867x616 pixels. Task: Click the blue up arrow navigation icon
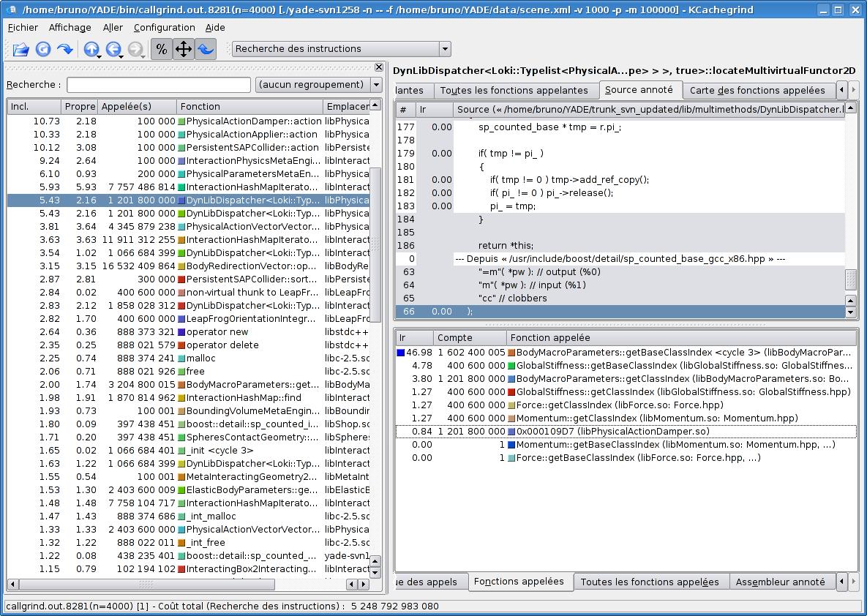pos(91,49)
